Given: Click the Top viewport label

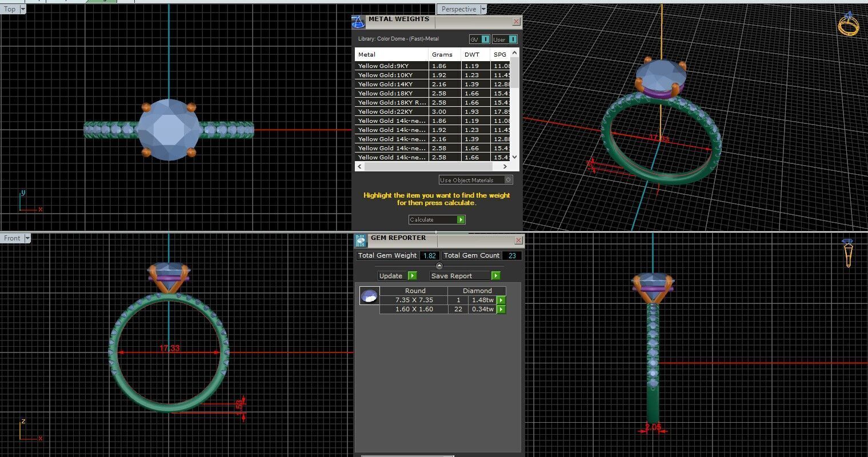Looking at the screenshot, I should [x=10, y=9].
